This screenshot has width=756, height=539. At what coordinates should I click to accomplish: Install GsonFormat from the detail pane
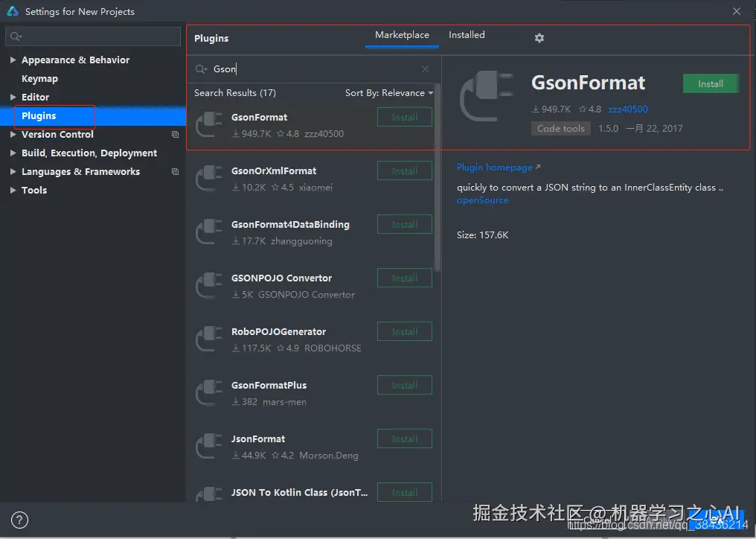click(710, 83)
